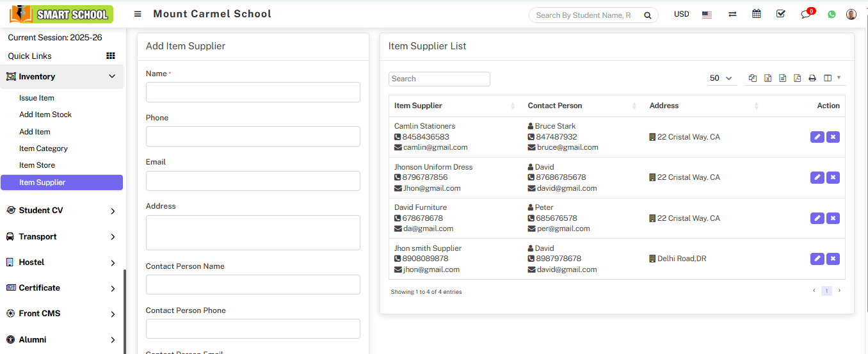Print the item supplier list
The width and height of the screenshot is (868, 354).
click(812, 78)
